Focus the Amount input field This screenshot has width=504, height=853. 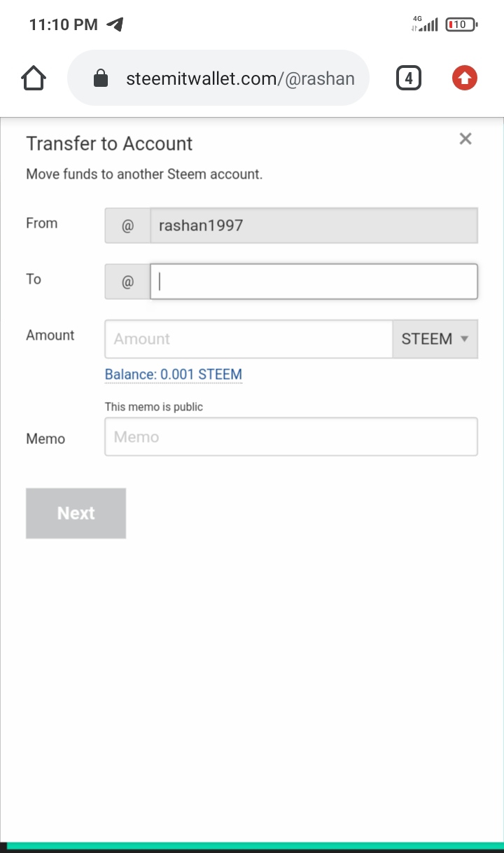point(248,339)
